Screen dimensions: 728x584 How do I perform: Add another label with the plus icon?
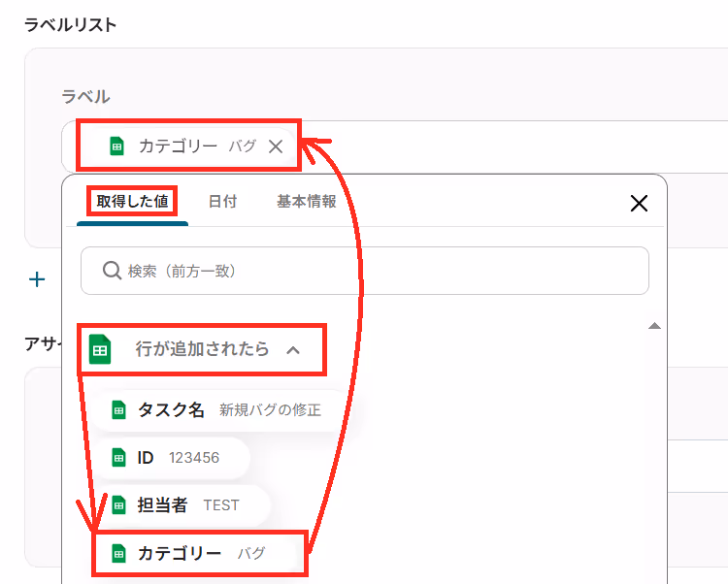[37, 279]
